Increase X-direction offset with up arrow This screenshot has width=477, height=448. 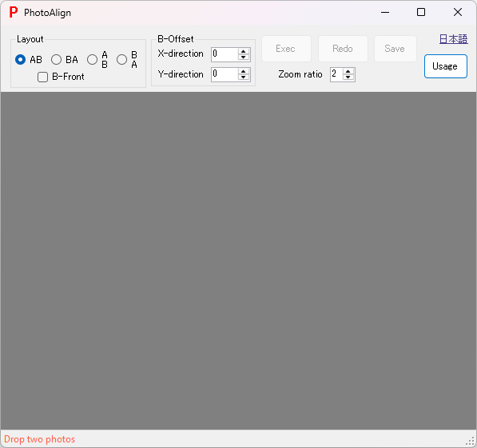tap(244, 52)
